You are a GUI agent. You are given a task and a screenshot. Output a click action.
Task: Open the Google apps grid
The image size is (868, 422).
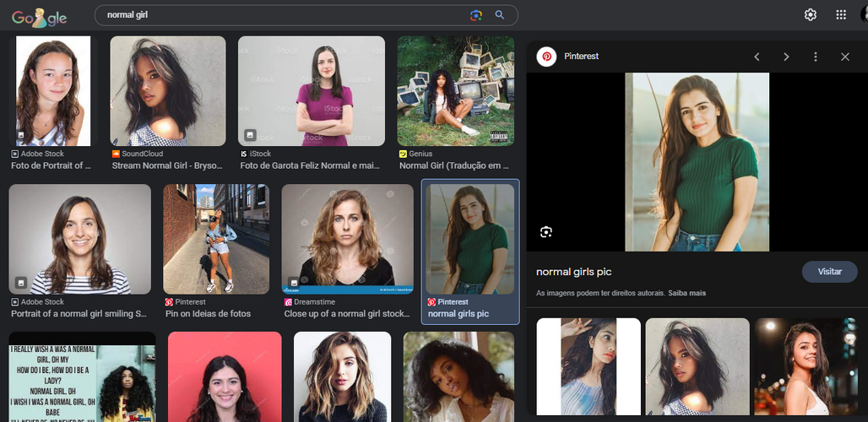coord(841,15)
